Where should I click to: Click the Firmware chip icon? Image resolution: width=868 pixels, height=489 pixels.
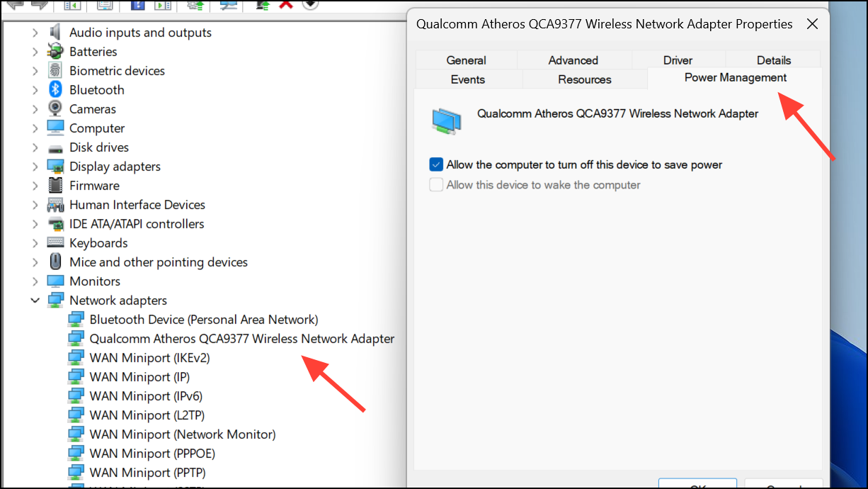[55, 186]
